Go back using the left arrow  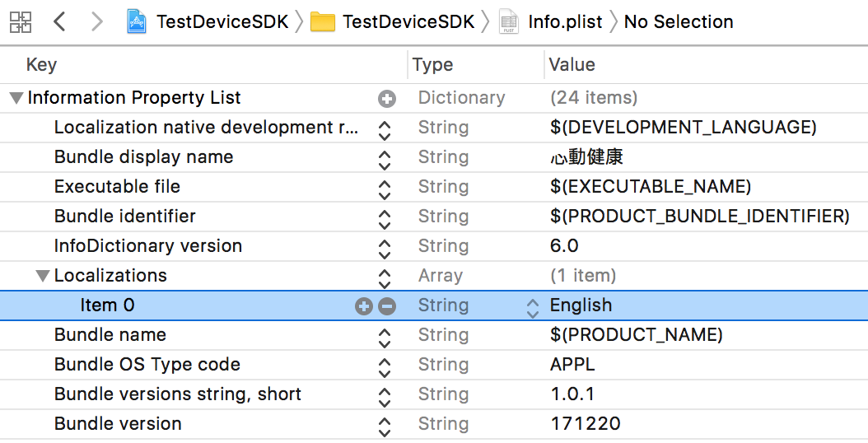[59, 22]
